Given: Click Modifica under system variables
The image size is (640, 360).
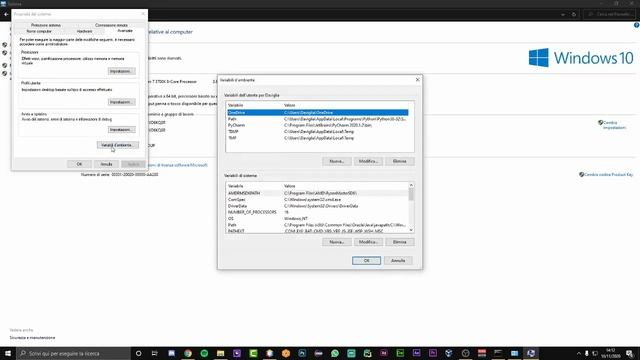Looking at the screenshot, I should pyautogui.click(x=368, y=242).
